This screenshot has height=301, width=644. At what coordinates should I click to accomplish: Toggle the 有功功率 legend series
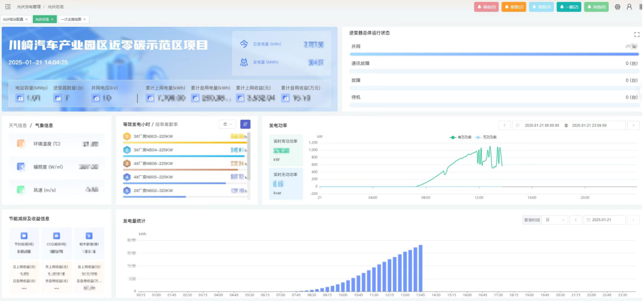tap(460, 137)
